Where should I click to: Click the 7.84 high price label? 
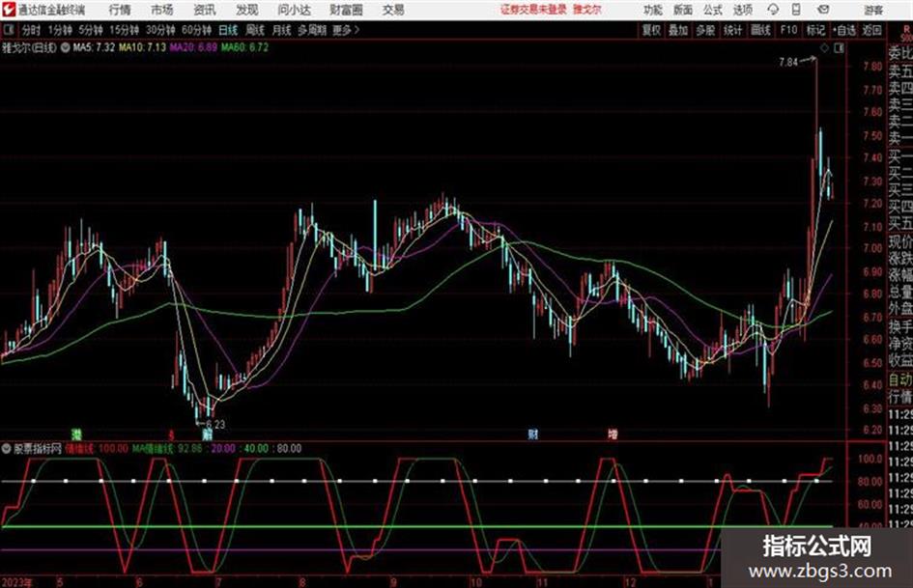click(787, 62)
